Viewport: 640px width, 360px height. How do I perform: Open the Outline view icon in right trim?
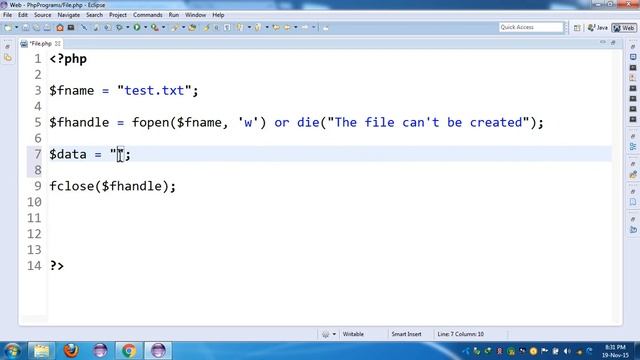click(633, 147)
